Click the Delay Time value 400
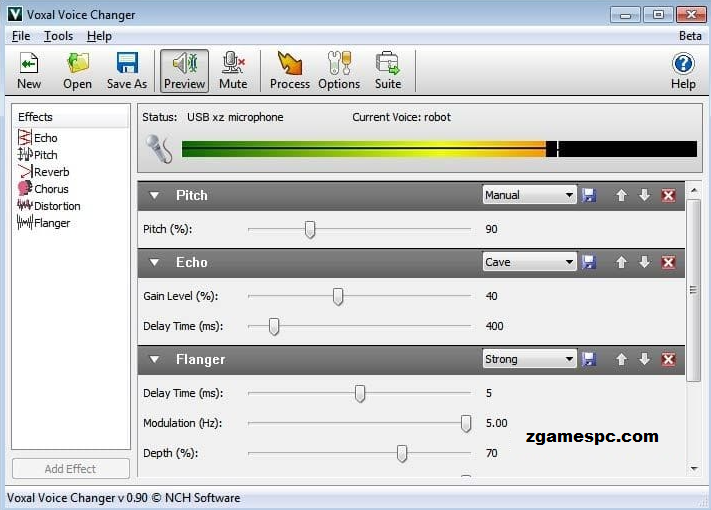 (x=494, y=326)
